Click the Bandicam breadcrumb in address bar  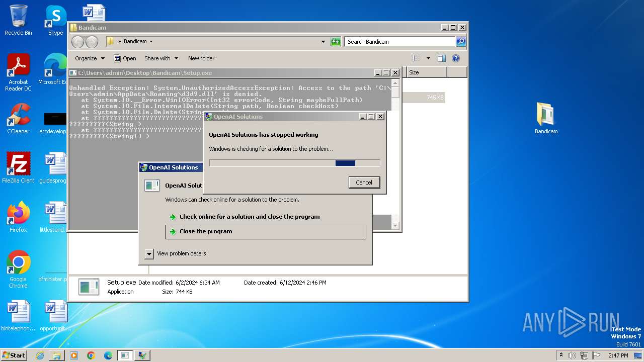point(135,42)
